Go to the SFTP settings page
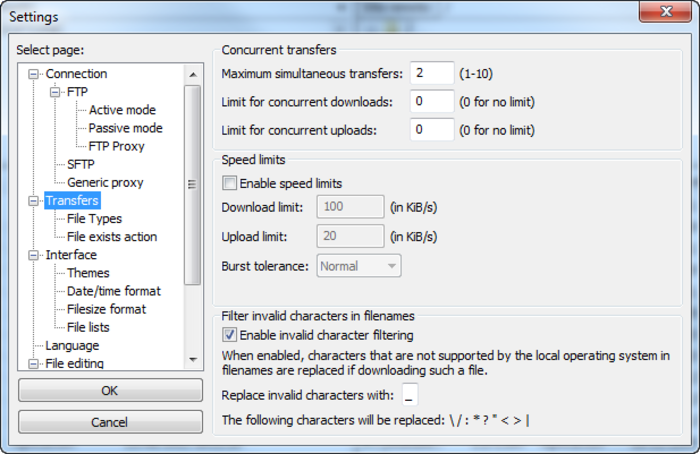This screenshot has width=700, height=454. 81,164
